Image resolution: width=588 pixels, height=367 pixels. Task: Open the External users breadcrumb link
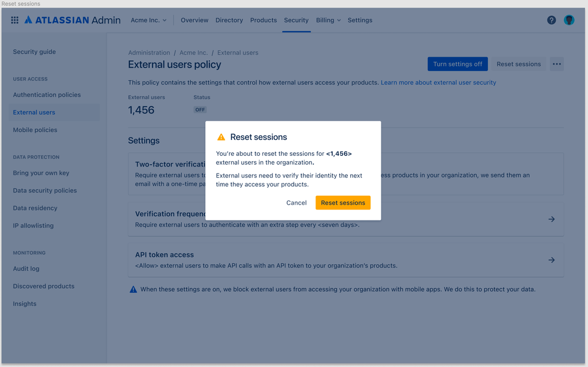tap(238, 53)
